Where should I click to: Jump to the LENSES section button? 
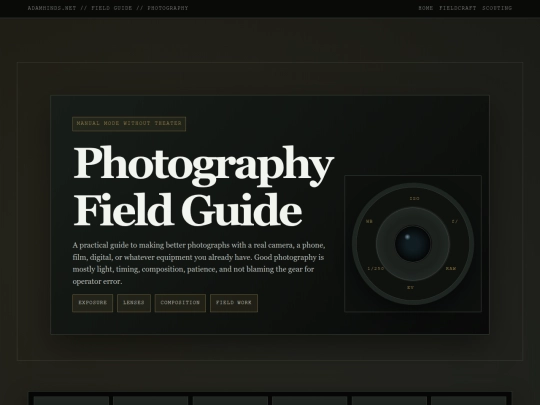(x=134, y=303)
